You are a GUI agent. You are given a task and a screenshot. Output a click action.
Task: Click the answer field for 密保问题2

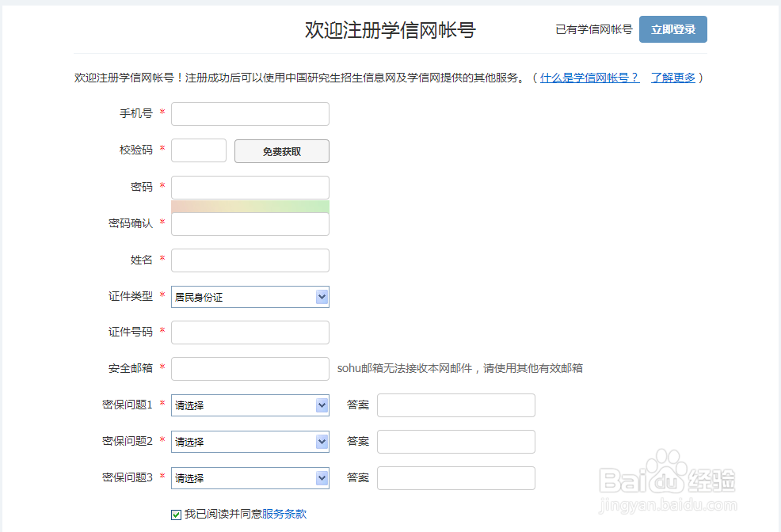pos(455,442)
